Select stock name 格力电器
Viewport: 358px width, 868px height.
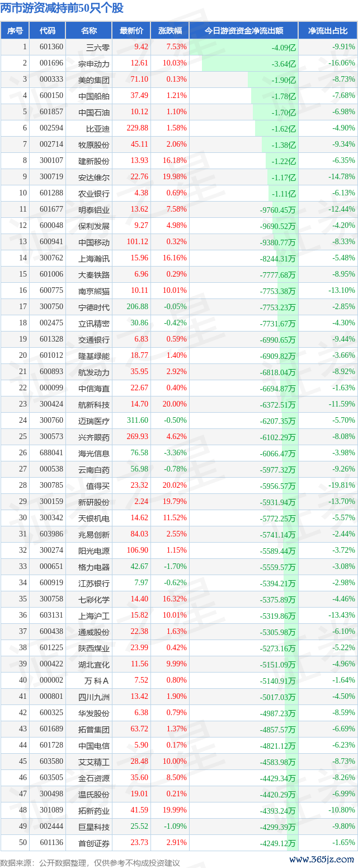click(x=94, y=567)
